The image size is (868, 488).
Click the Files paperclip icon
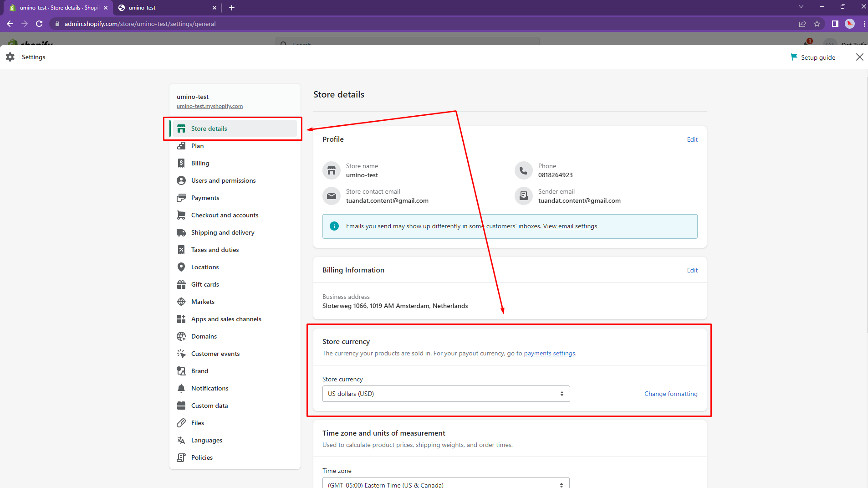pyautogui.click(x=181, y=423)
